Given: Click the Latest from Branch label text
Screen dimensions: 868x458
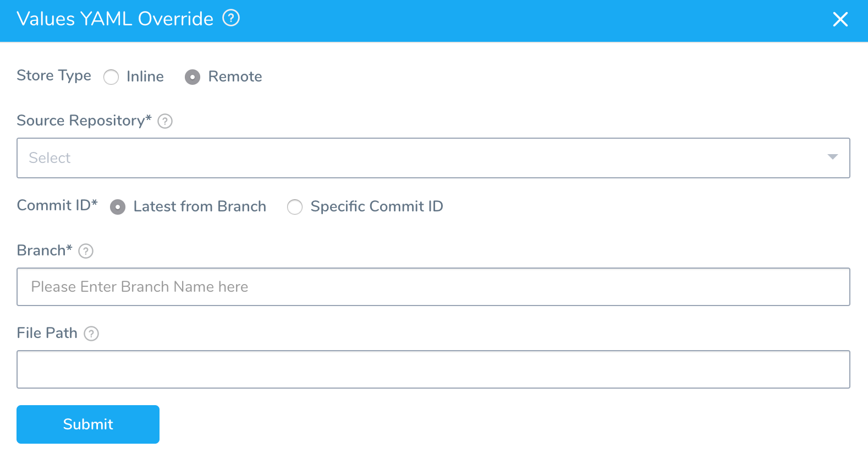Looking at the screenshot, I should (200, 206).
